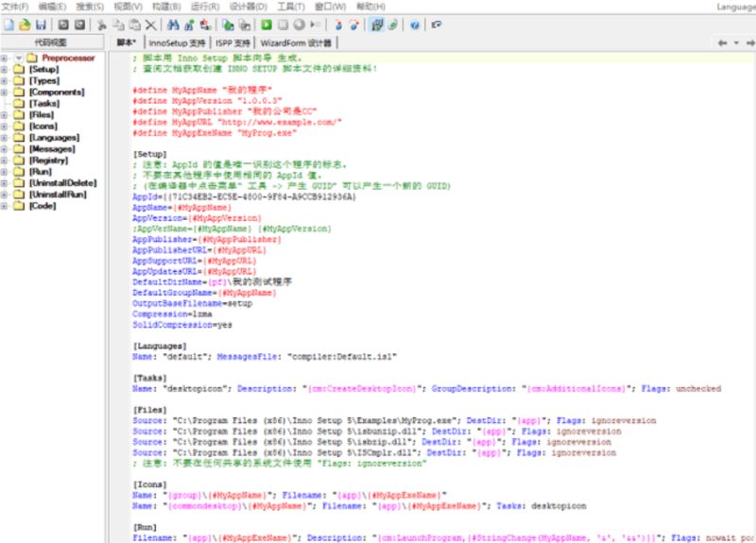Switch to the InnoSetup 支持 tab
Viewport: 756px width, 543px height.
[177, 42]
